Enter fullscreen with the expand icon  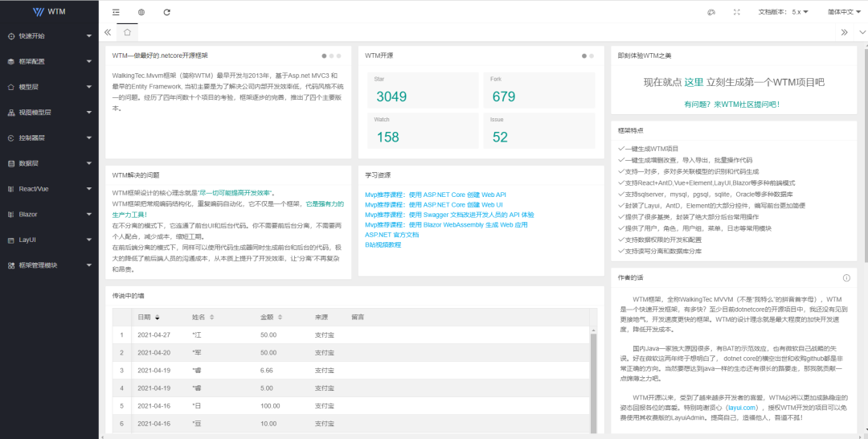[737, 12]
